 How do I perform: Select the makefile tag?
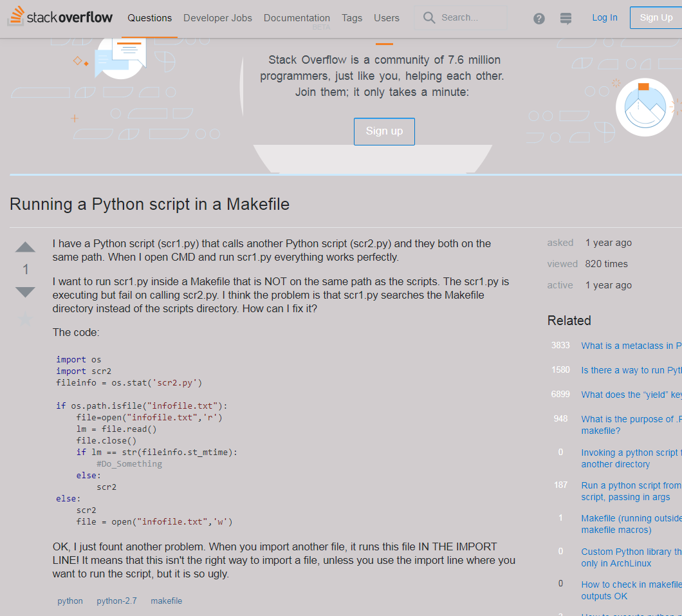[x=166, y=601]
